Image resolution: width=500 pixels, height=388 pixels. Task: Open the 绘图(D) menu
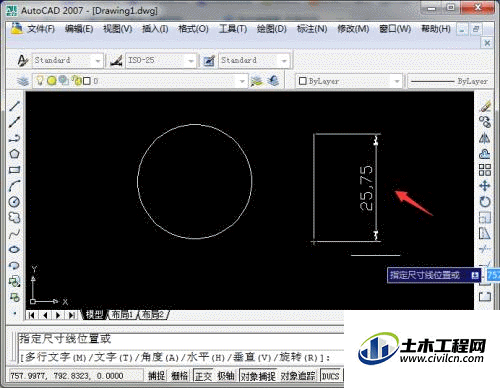tap(272, 29)
